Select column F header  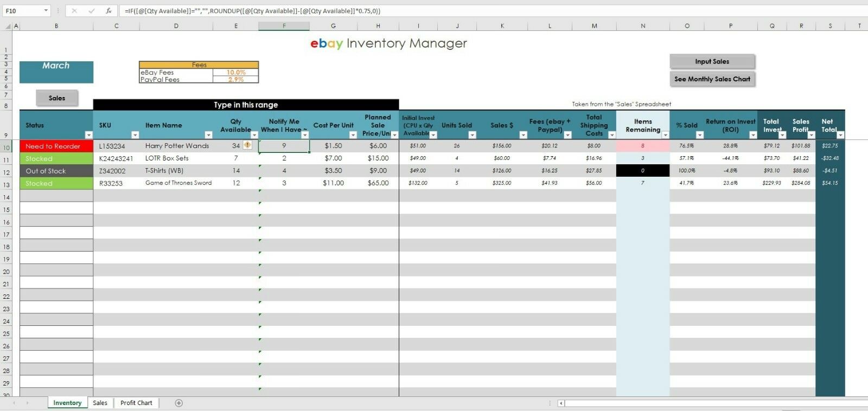(x=284, y=26)
